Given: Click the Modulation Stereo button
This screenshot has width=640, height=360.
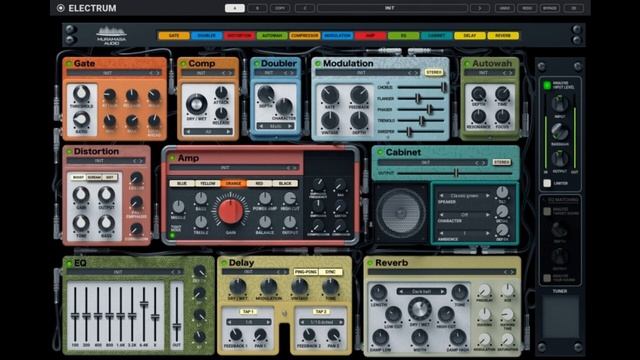Looking at the screenshot, I should pyautogui.click(x=434, y=72).
